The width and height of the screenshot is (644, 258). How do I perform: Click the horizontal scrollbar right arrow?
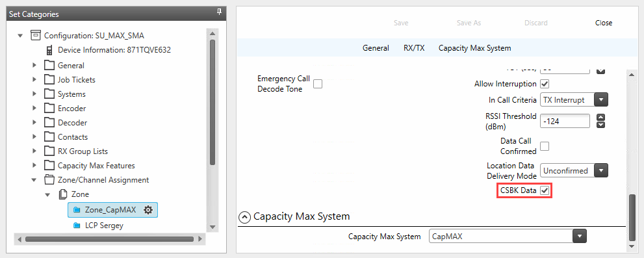200,239
